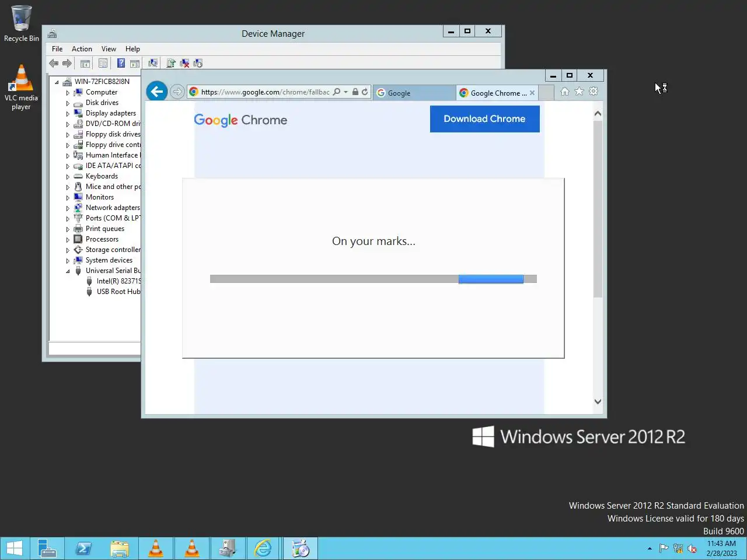The height and width of the screenshot is (560, 747).
Task: Expand the Display adapters node
Action: coord(68,114)
